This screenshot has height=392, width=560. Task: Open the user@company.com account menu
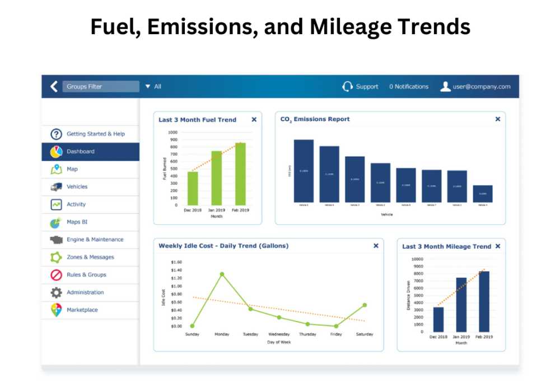(x=475, y=87)
